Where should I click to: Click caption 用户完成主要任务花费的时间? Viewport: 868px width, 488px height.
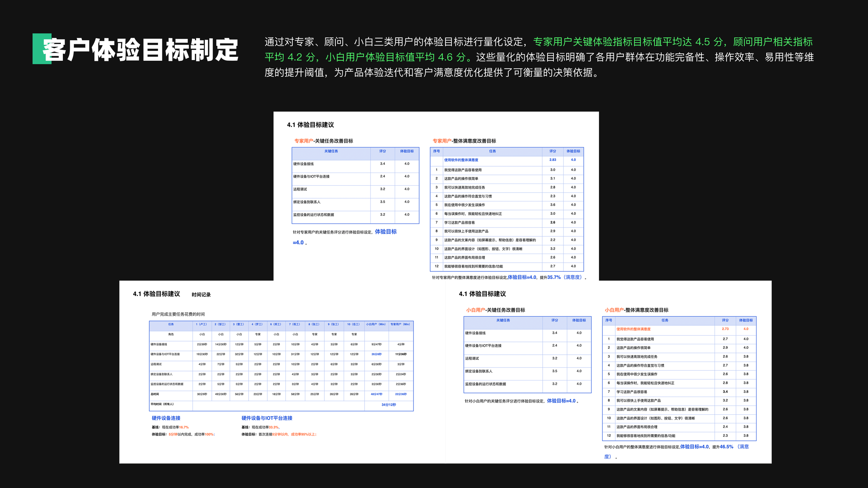coord(178,314)
